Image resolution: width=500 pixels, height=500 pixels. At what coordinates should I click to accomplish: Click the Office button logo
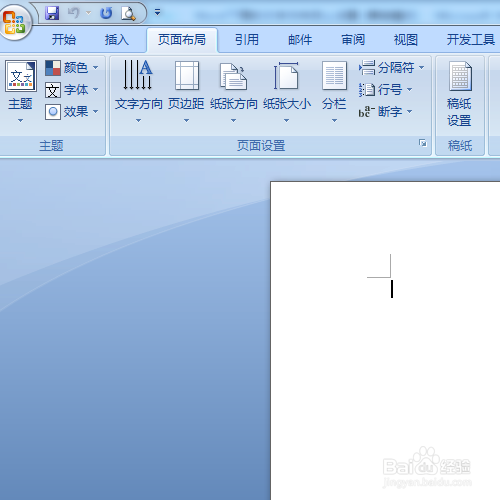14,23
